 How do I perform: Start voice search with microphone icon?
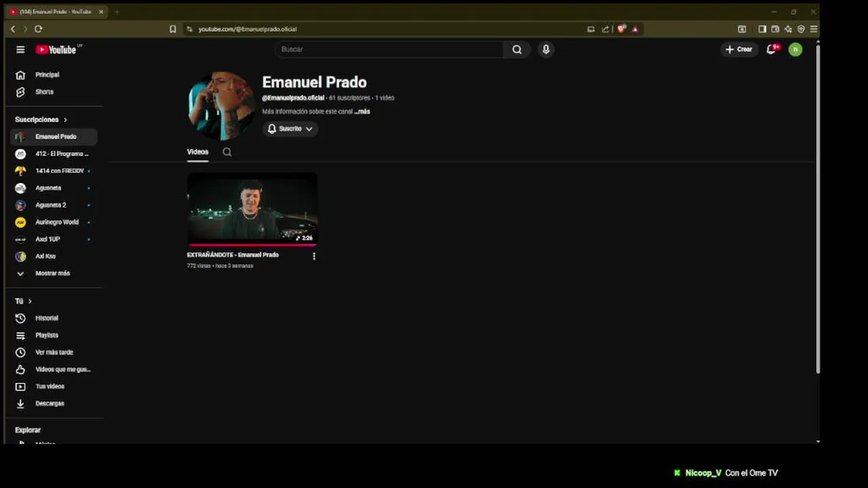546,49
